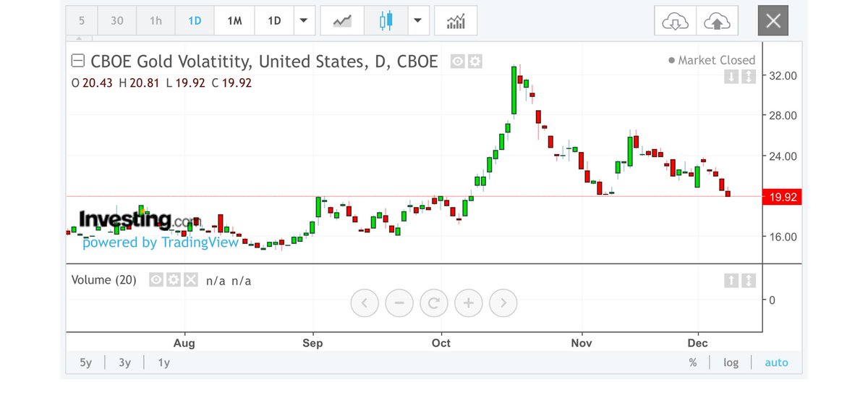
Task: Select the highlighted 1D interval
Action: click(195, 21)
